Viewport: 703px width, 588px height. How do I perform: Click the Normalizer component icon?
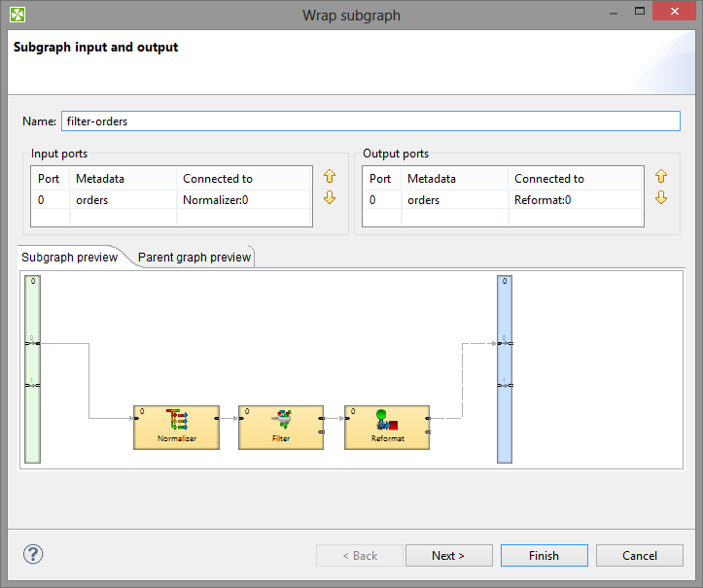tap(176, 420)
